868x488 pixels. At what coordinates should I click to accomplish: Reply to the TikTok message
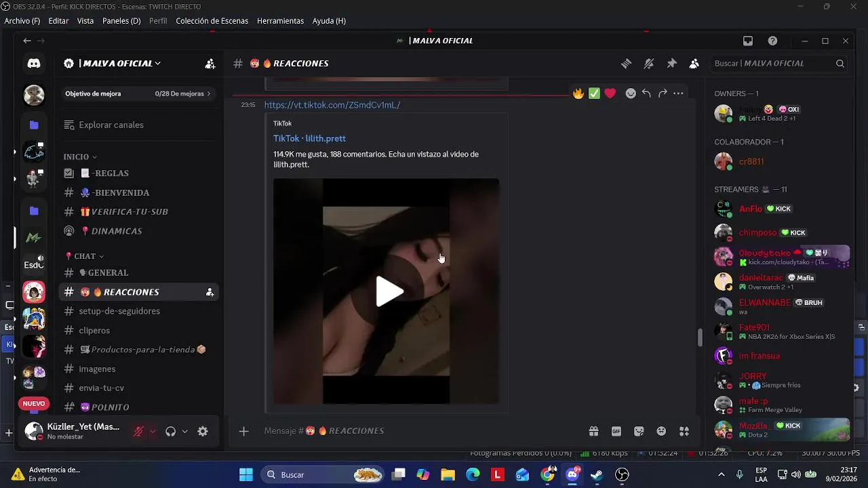pyautogui.click(x=646, y=94)
